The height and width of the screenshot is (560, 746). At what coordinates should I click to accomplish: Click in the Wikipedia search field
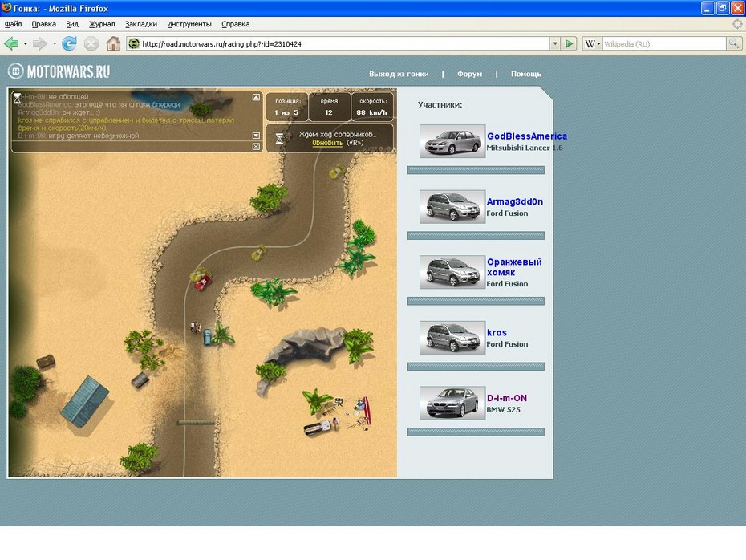(664, 44)
